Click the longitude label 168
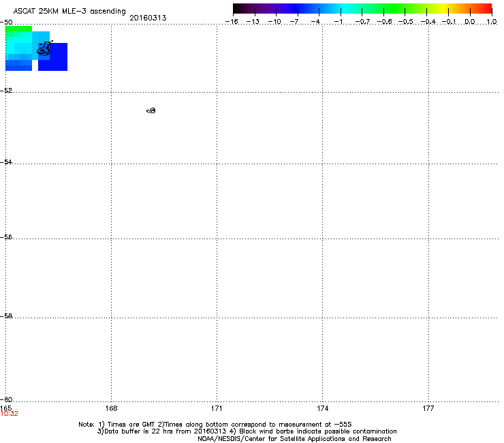Screen dimensions: 504x443 click(x=111, y=408)
